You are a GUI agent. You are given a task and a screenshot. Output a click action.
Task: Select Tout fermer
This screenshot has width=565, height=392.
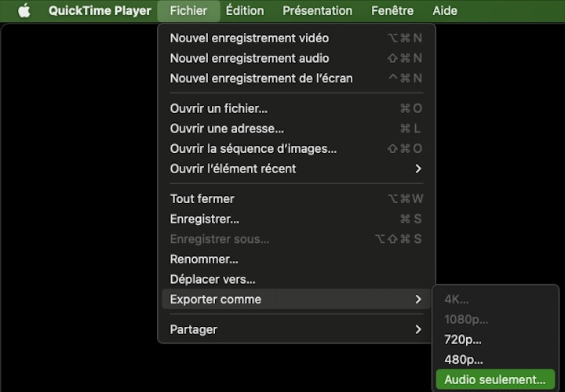(x=202, y=198)
